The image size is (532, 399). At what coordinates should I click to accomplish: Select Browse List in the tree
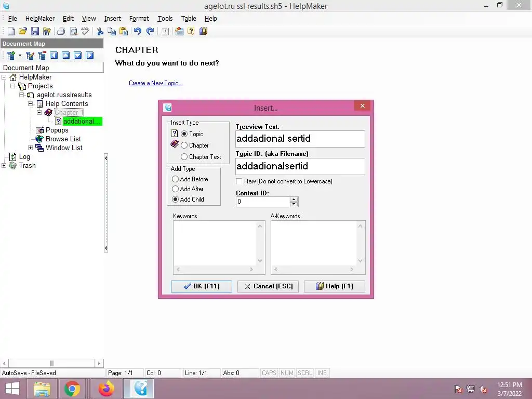click(63, 139)
